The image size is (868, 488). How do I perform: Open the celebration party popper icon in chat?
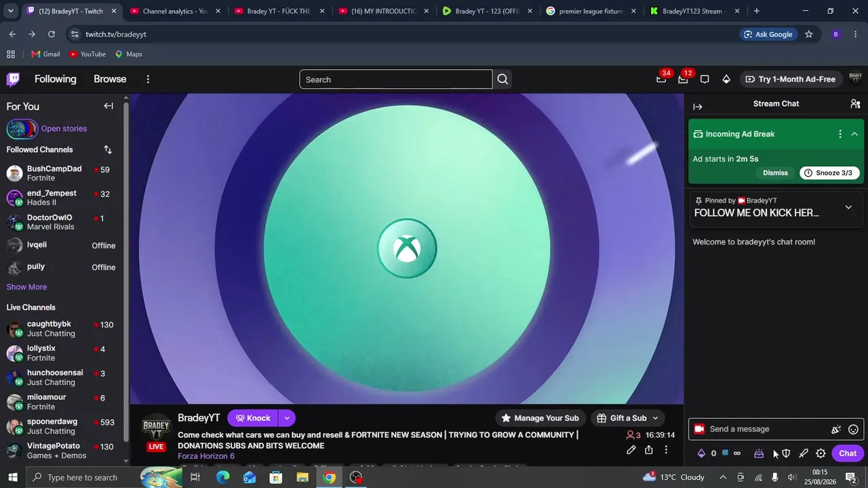836,429
